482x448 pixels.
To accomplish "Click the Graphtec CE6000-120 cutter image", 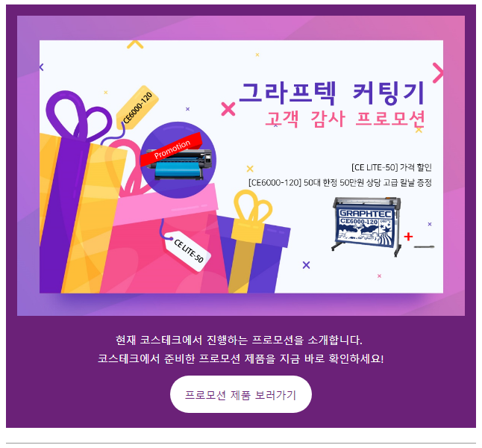I will pyautogui.click(x=366, y=226).
